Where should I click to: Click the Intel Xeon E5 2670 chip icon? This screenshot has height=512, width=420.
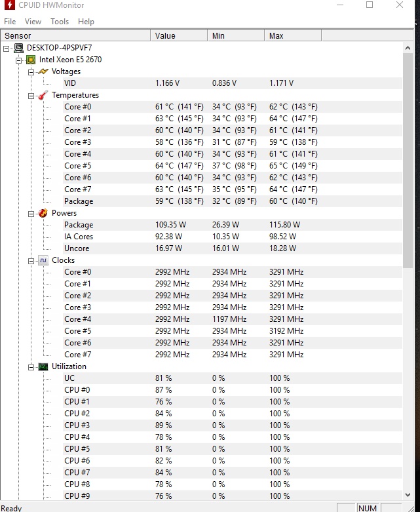coord(31,60)
